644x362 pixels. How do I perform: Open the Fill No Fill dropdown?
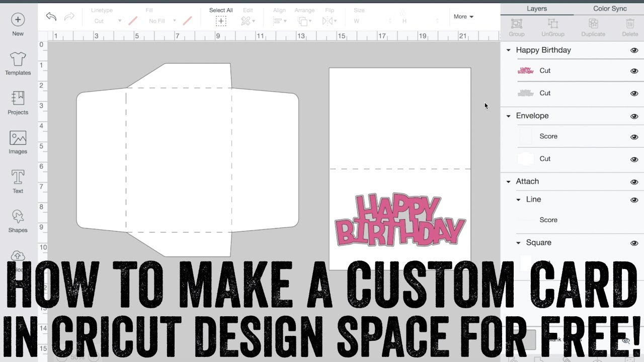pos(163,21)
